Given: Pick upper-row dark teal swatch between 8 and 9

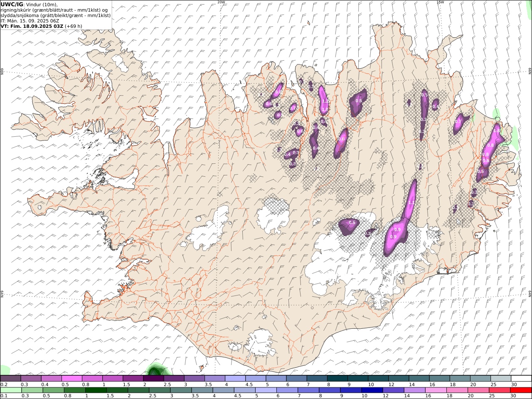Looking at the screenshot, I should (x=337, y=379).
